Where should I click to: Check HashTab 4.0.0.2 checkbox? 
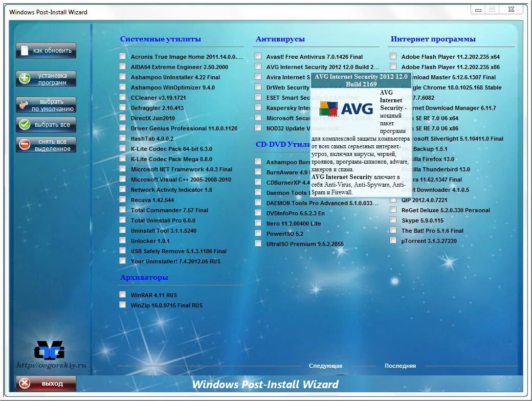click(122, 138)
